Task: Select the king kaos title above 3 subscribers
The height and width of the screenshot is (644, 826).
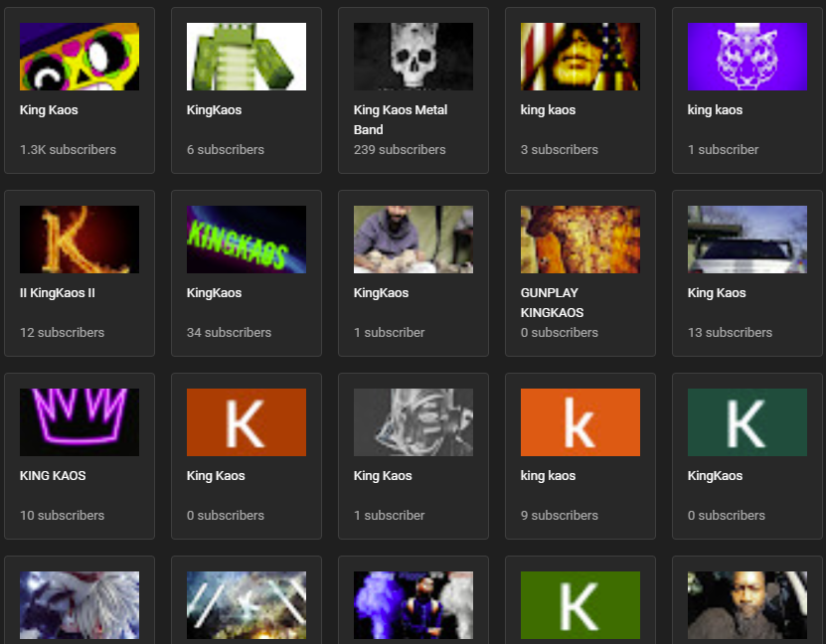Action: click(549, 110)
